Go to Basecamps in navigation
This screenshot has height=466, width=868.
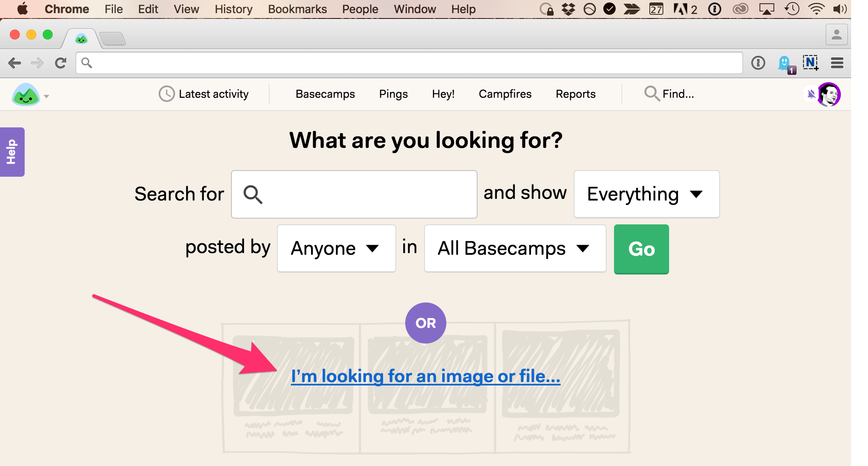(325, 94)
